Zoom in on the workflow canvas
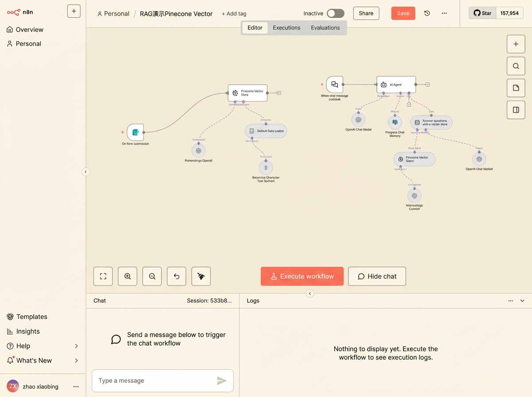Screen dimensions: 532x397 [x=128, y=276]
